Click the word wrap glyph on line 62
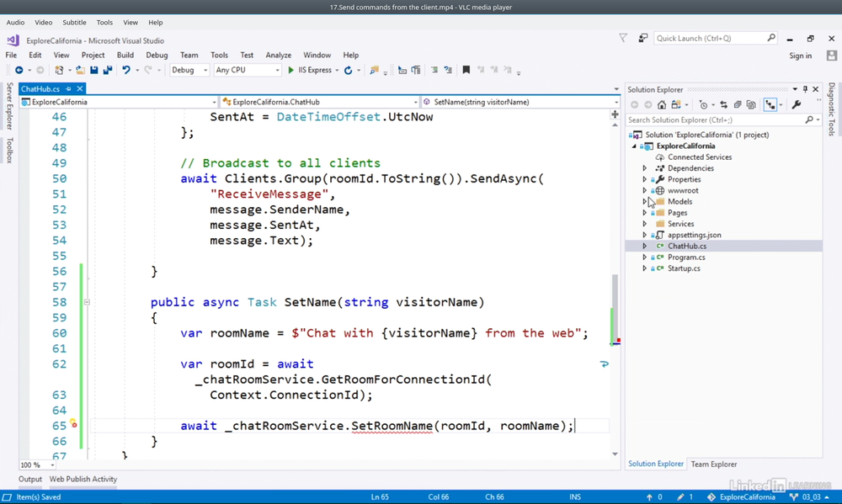The width and height of the screenshot is (842, 504). pyautogui.click(x=604, y=364)
